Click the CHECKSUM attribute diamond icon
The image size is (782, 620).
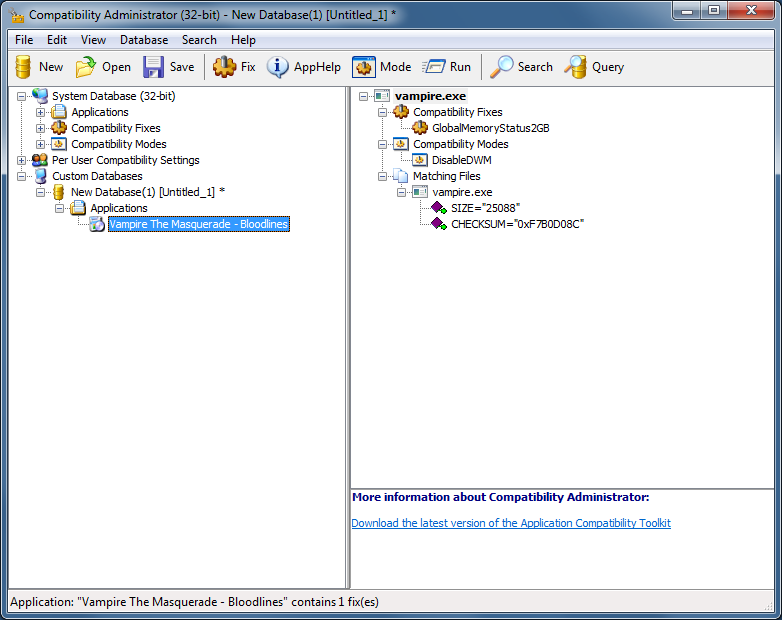[439, 224]
